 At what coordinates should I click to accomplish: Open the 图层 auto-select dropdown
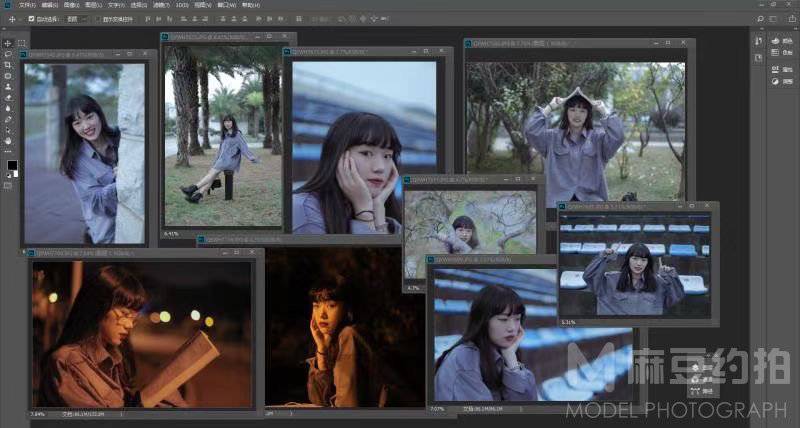click(x=77, y=19)
